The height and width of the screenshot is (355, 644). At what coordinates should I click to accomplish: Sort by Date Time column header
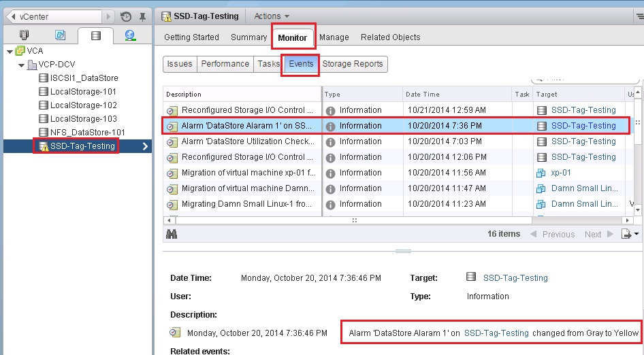coord(457,95)
